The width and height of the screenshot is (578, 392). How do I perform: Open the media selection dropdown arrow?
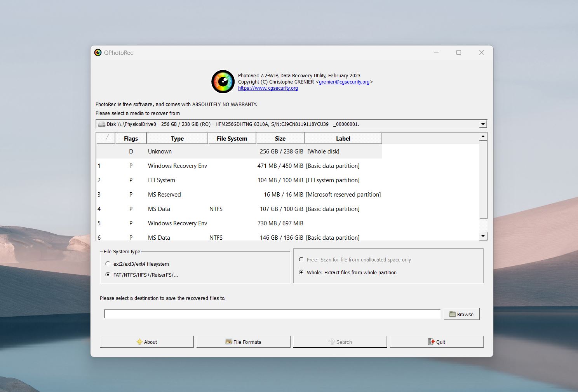coord(483,124)
